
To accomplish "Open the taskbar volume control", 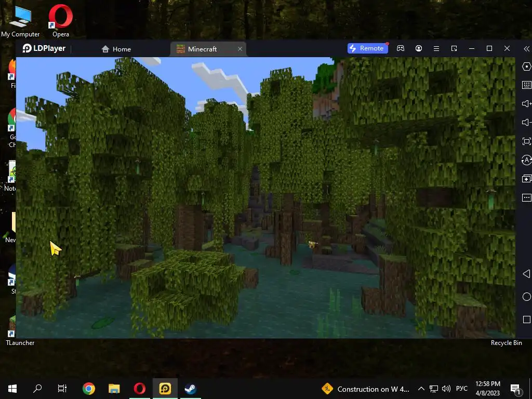I will 446,389.
